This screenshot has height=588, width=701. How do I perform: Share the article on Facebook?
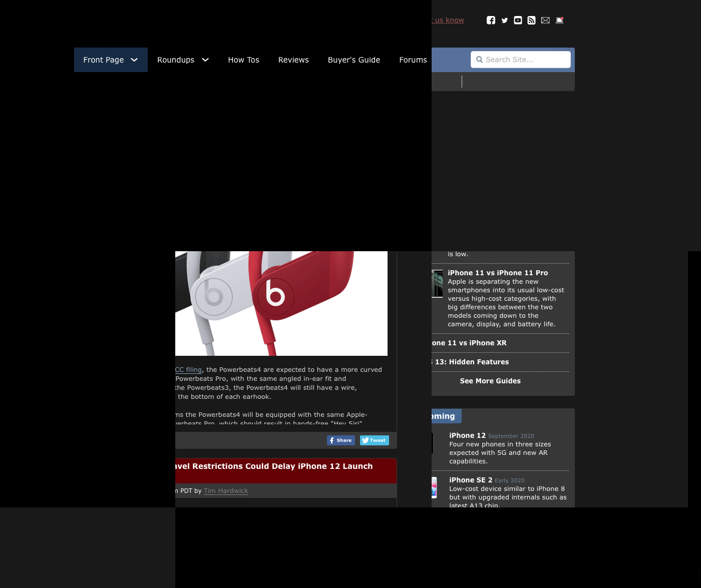tap(341, 440)
